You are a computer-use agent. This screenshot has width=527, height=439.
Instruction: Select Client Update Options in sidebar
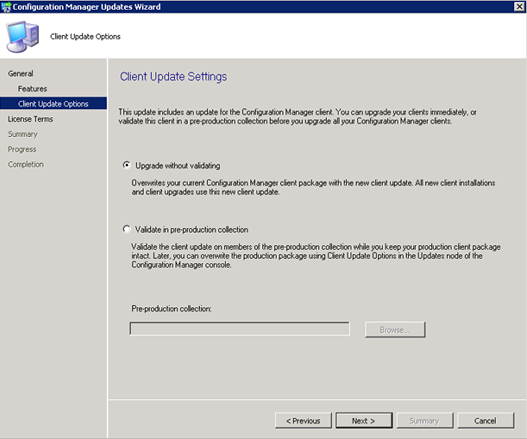pyautogui.click(x=53, y=104)
